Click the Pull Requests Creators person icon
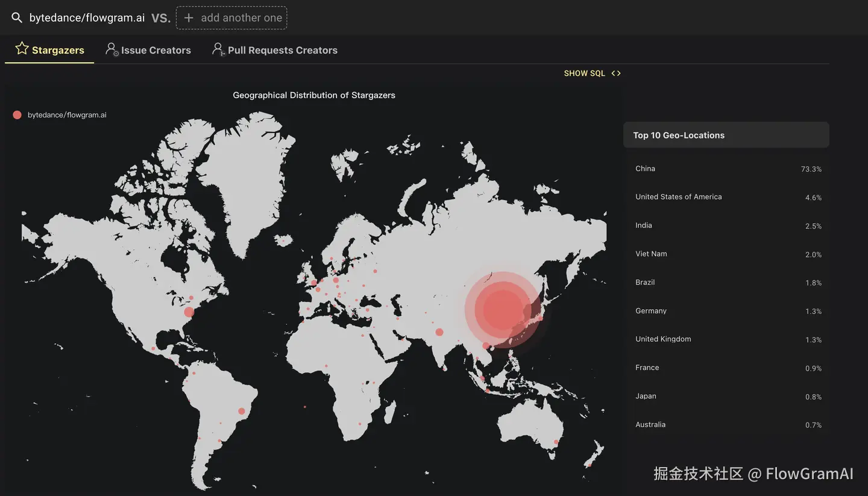868x496 pixels. coord(218,49)
